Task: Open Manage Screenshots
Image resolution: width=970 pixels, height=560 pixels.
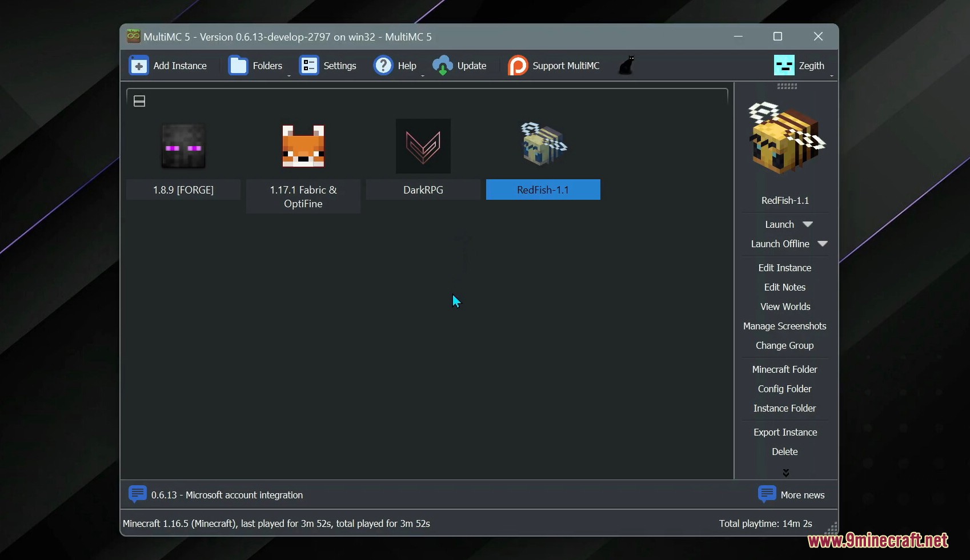Action: point(785,326)
